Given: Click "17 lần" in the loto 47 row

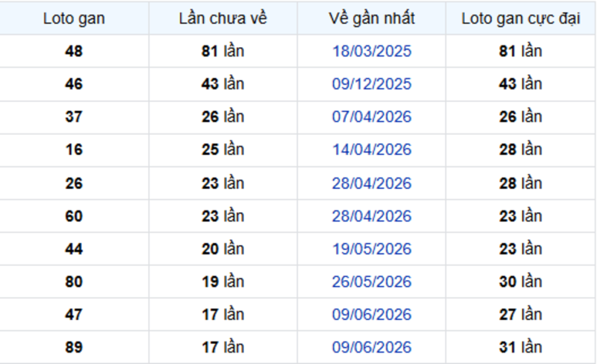Looking at the screenshot, I should click(x=223, y=314).
